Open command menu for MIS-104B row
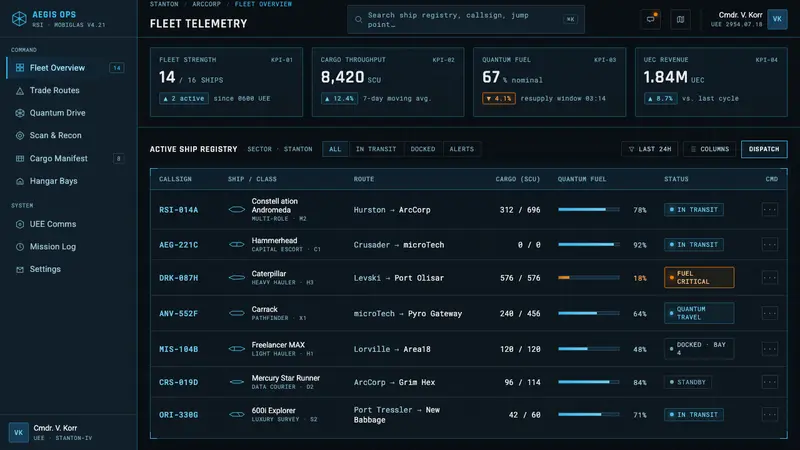Image resolution: width=800 pixels, height=450 pixels. (x=770, y=349)
